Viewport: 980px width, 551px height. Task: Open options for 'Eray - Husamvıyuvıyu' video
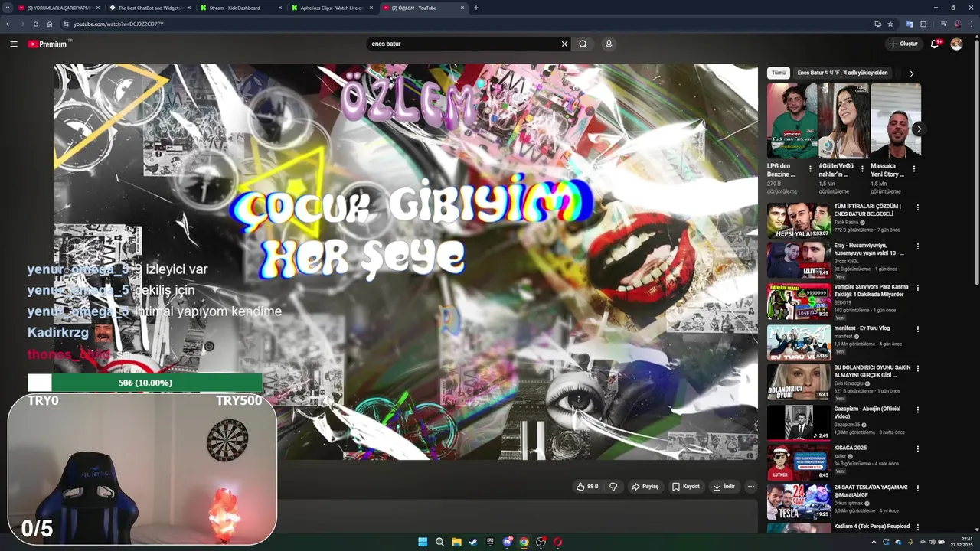click(x=917, y=246)
